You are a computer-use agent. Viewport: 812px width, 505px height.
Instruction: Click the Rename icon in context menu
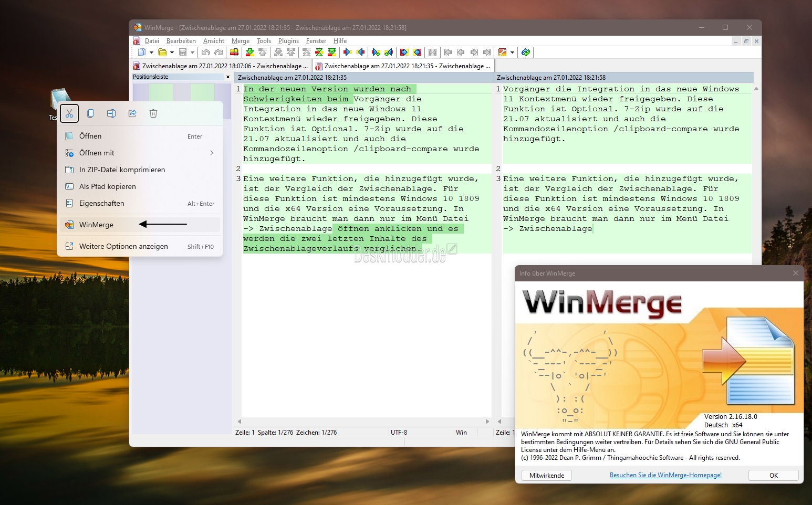tap(111, 113)
